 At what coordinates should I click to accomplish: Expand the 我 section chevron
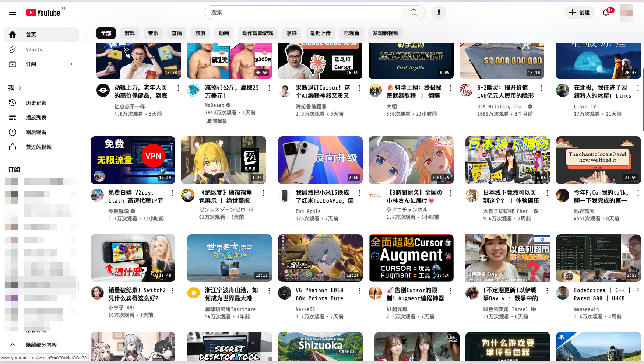click(x=20, y=88)
